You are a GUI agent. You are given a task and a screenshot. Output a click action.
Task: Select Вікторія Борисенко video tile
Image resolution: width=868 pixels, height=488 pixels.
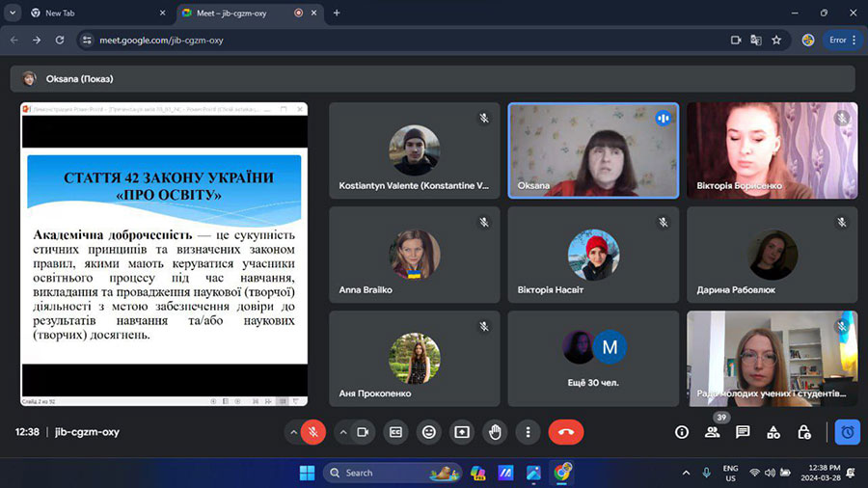coord(773,150)
